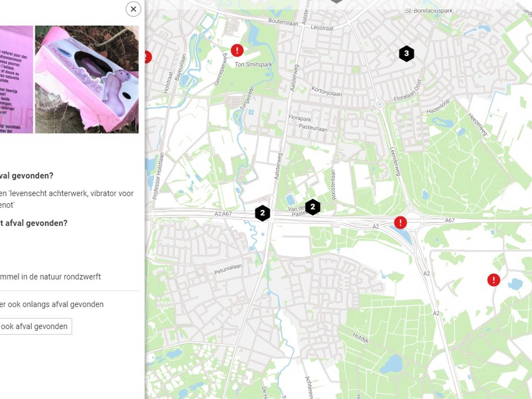Image resolution: width=532 pixels, height=399 pixels.
Task: Click the Ton Smitspark label on the map
Action: (x=253, y=64)
